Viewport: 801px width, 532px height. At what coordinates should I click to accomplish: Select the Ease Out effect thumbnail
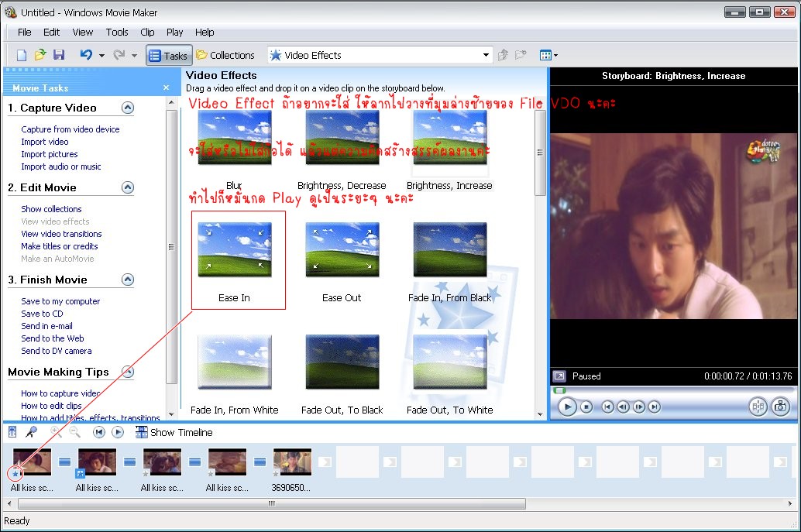coord(342,249)
